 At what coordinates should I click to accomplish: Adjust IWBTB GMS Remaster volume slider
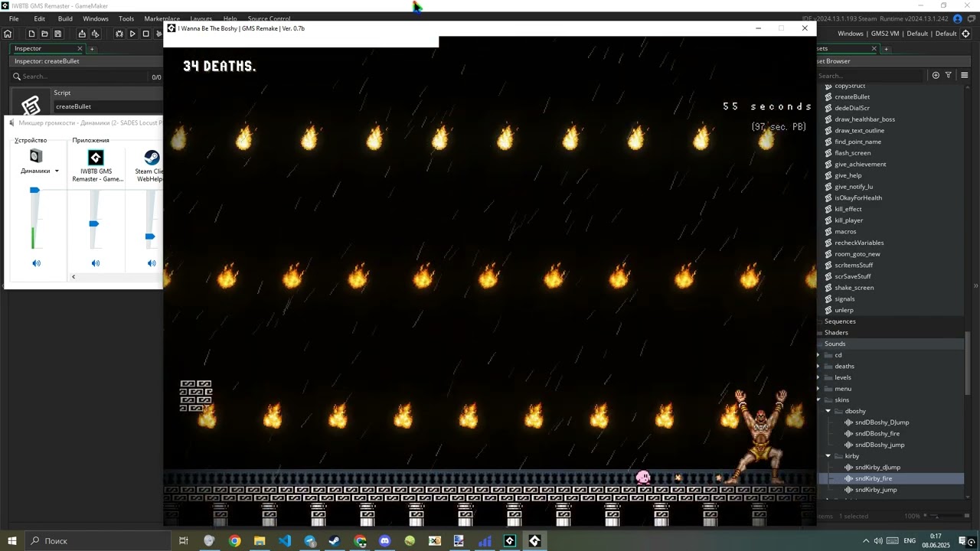tap(93, 223)
